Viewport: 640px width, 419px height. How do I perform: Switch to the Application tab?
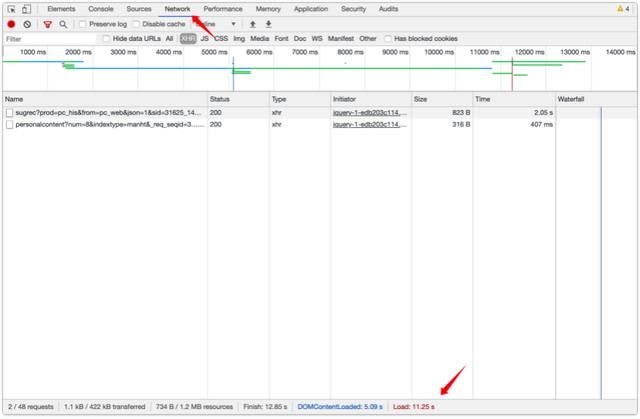[x=311, y=9]
